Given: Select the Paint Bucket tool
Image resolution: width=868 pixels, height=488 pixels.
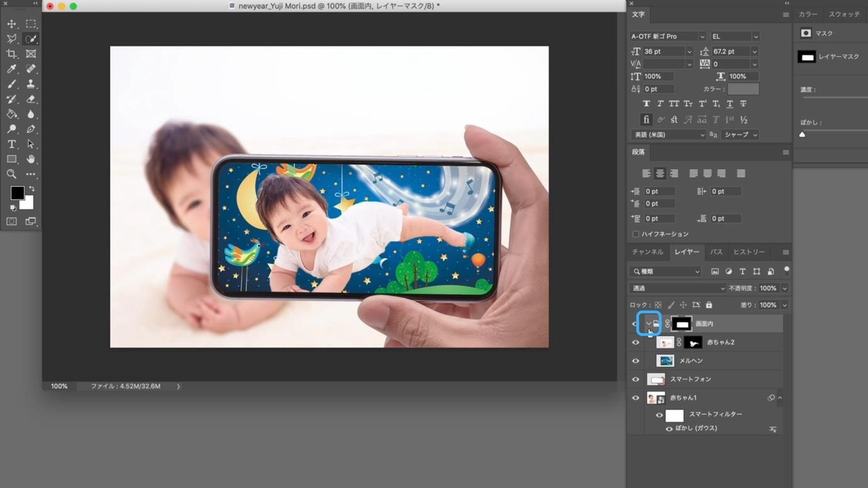Looking at the screenshot, I should [x=12, y=114].
